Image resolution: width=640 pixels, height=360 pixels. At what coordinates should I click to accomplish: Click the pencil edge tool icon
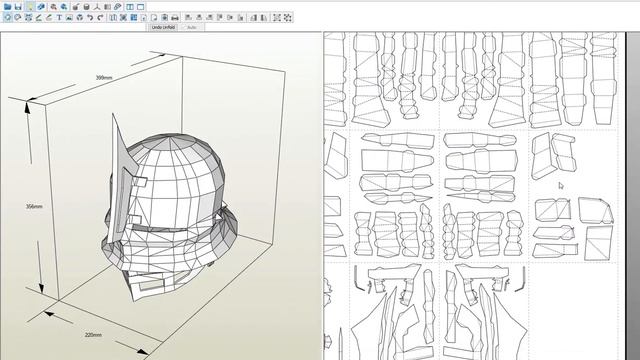(39, 18)
